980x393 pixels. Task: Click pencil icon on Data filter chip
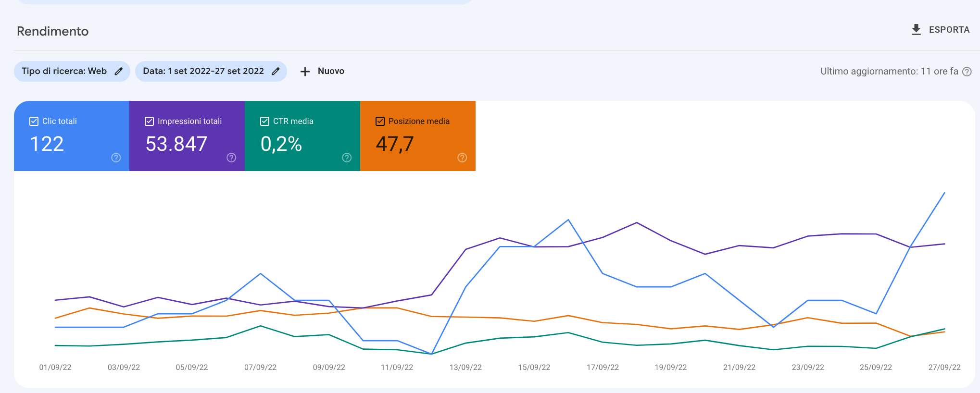[x=276, y=71]
